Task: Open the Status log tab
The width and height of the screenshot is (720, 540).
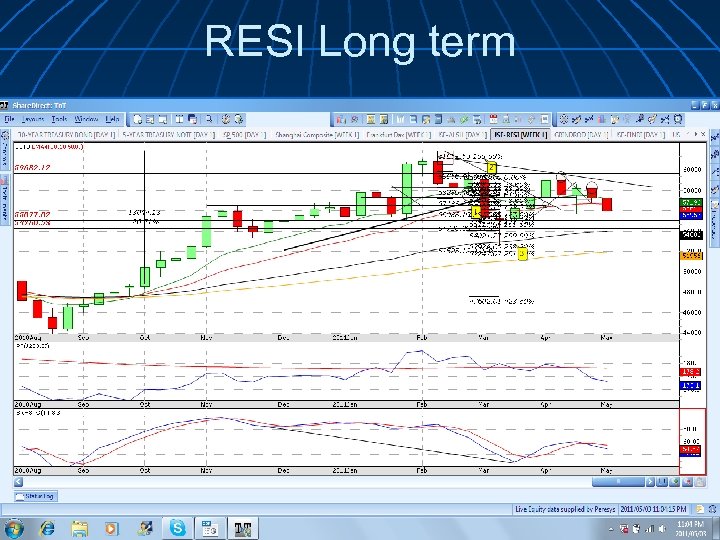Action: (x=36, y=496)
